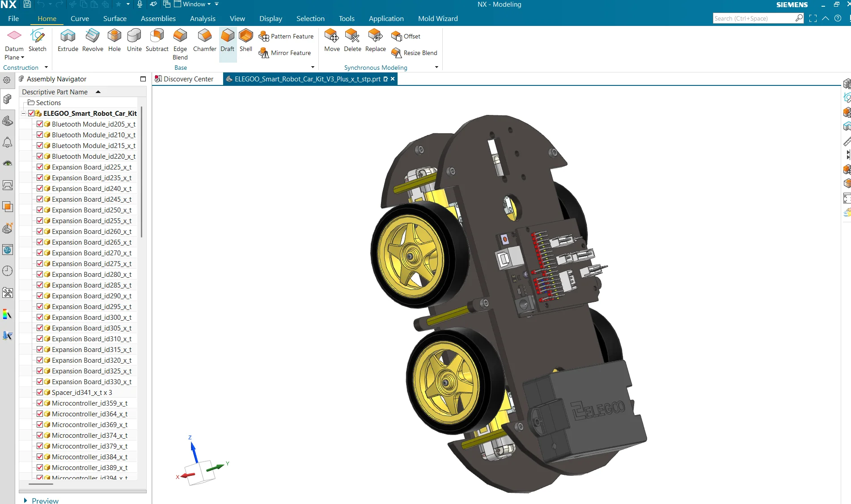Close the ELEGOO_Smart_Robot_Car_Kit part tab
The width and height of the screenshot is (851, 504).
tap(393, 79)
